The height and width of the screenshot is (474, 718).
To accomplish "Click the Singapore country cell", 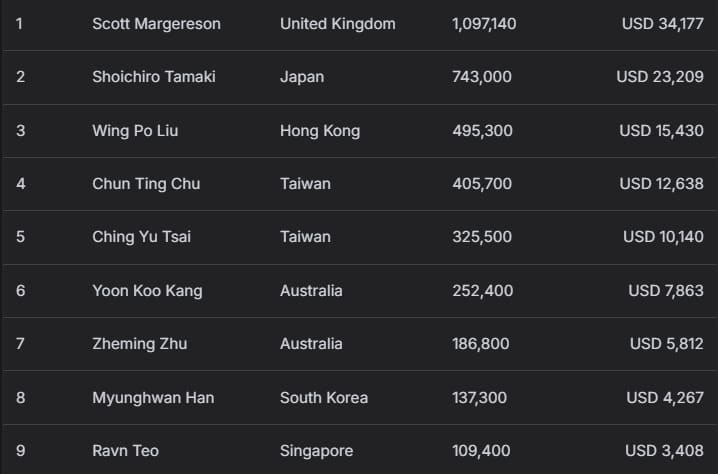I will pyautogui.click(x=316, y=451).
